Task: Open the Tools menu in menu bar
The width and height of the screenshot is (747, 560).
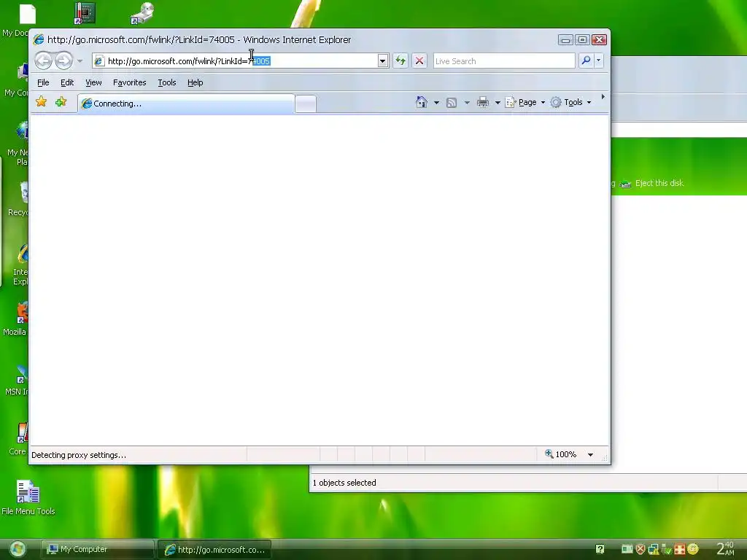Action: [167, 82]
